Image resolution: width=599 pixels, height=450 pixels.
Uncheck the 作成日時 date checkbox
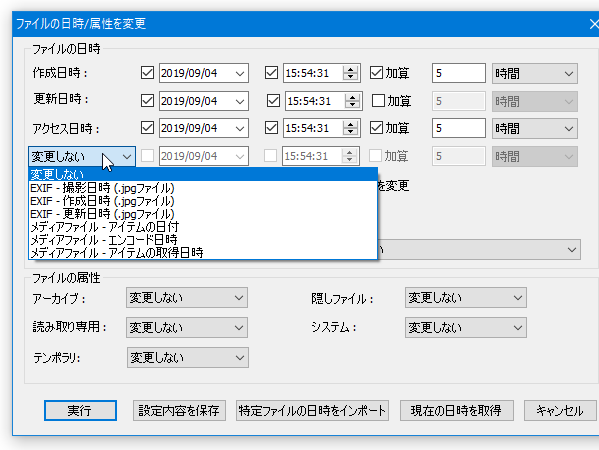point(147,73)
